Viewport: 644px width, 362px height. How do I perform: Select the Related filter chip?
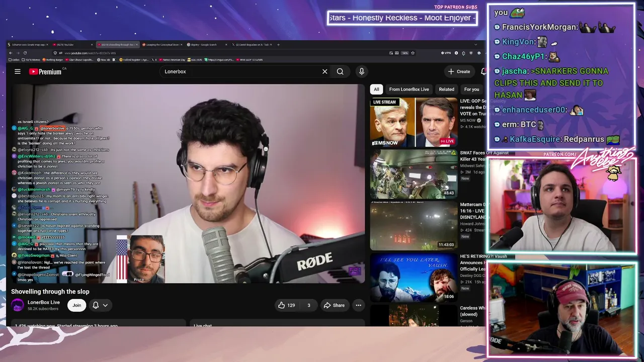(446, 89)
